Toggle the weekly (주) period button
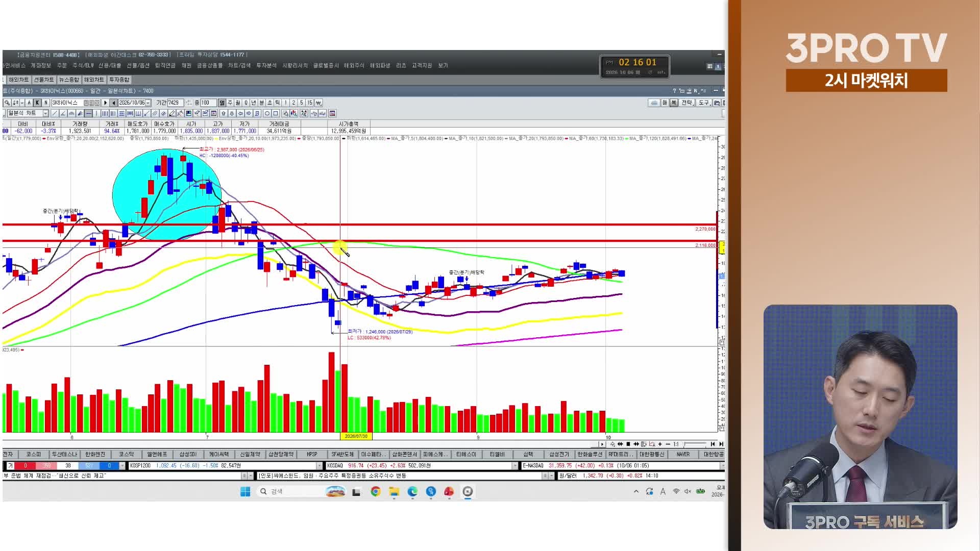This screenshot has width=980, height=551. [230, 103]
